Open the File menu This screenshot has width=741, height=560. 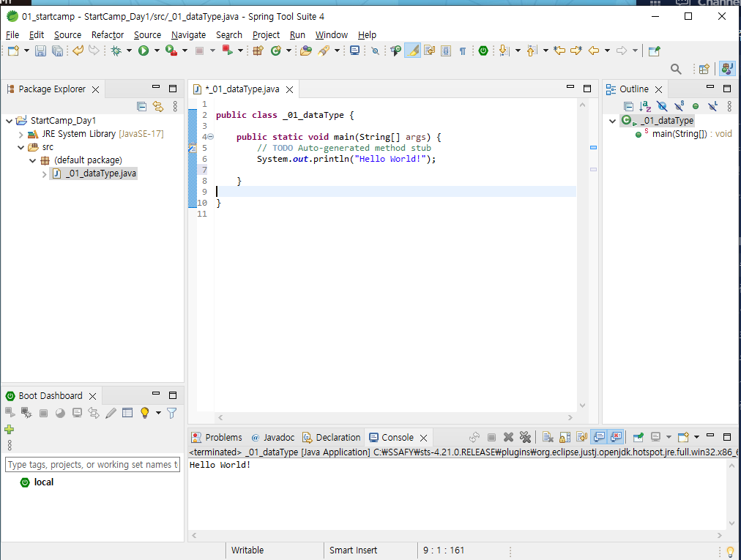point(12,35)
